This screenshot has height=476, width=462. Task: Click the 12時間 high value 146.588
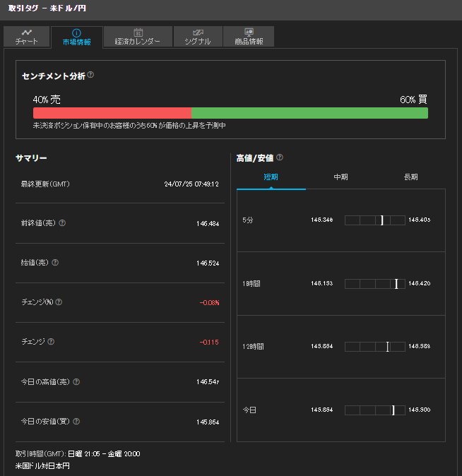(x=419, y=346)
